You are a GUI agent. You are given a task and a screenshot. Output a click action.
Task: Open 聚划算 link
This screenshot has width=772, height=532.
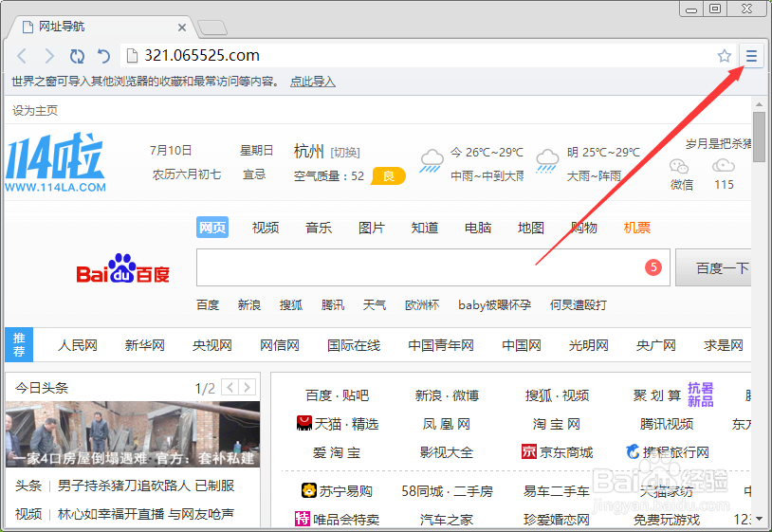coord(657,395)
